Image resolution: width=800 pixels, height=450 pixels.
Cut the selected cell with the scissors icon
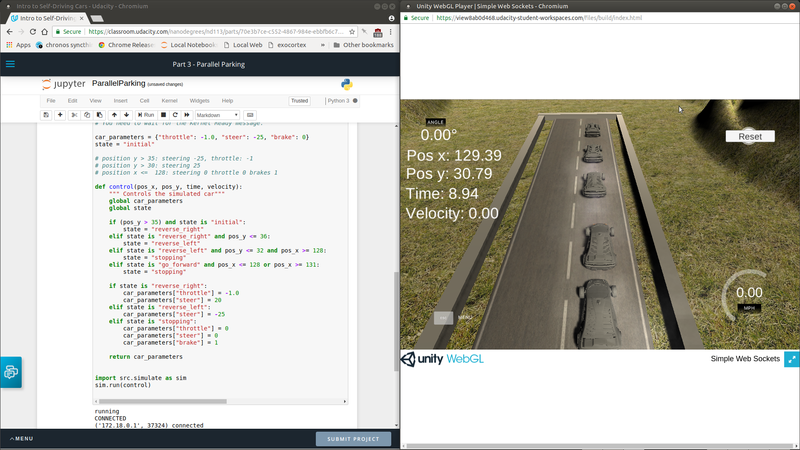point(74,115)
